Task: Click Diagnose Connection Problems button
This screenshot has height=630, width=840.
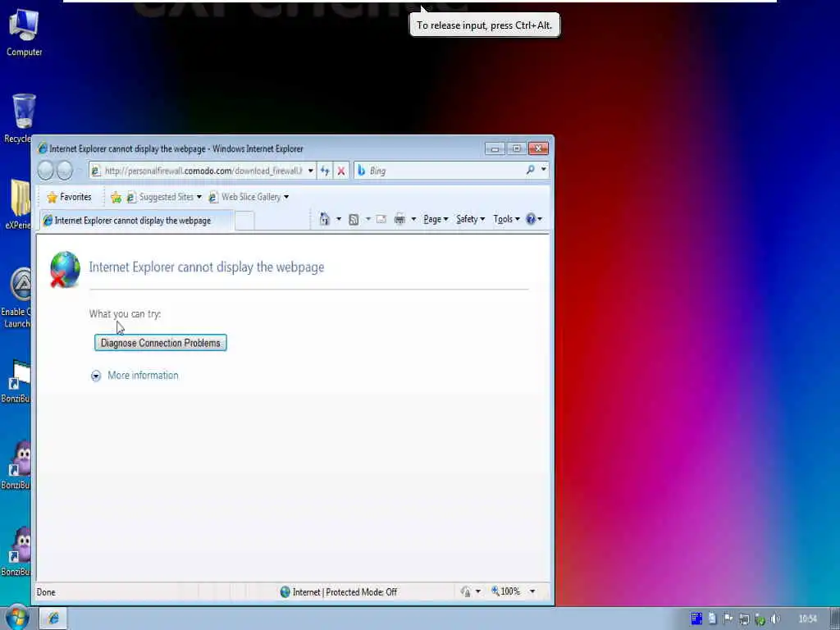Action: click(161, 343)
